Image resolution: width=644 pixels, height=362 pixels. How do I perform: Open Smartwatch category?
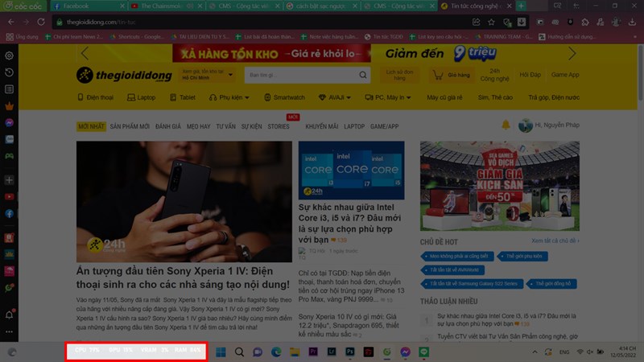(x=284, y=97)
